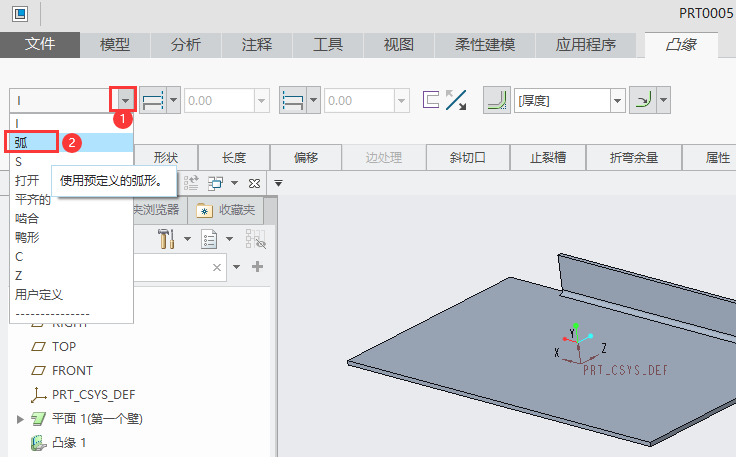The height and width of the screenshot is (457, 736).
Task: Switch to the 分析 ribbon tab
Action: pos(186,45)
